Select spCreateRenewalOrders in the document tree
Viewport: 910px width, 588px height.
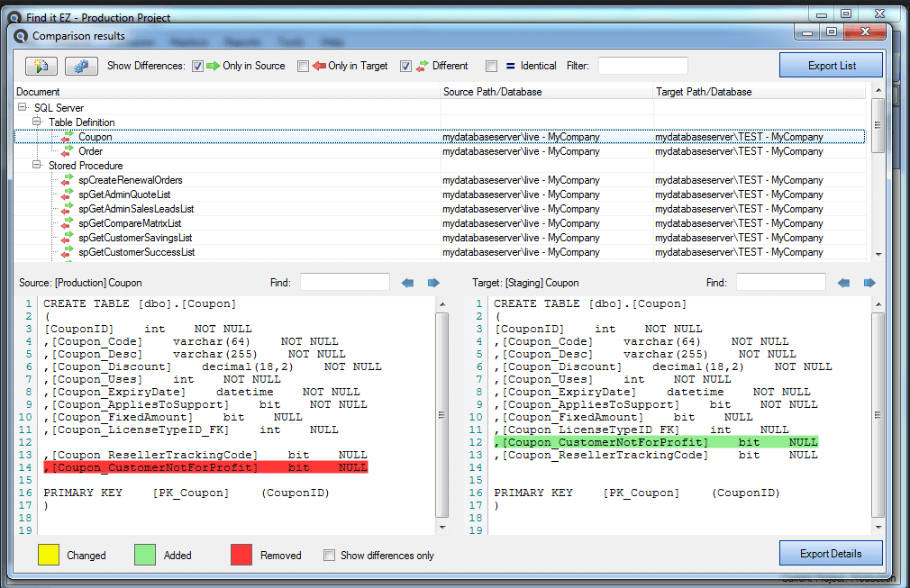130,180
